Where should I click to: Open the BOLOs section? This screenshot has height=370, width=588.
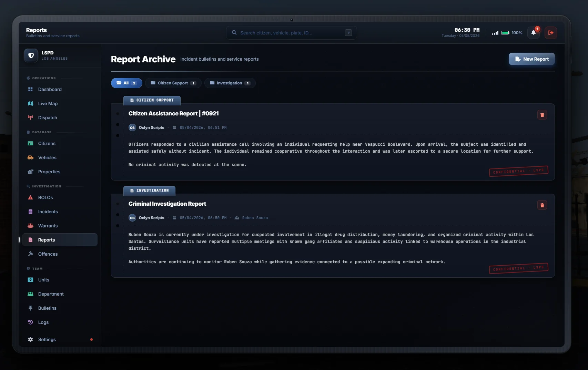click(60, 197)
